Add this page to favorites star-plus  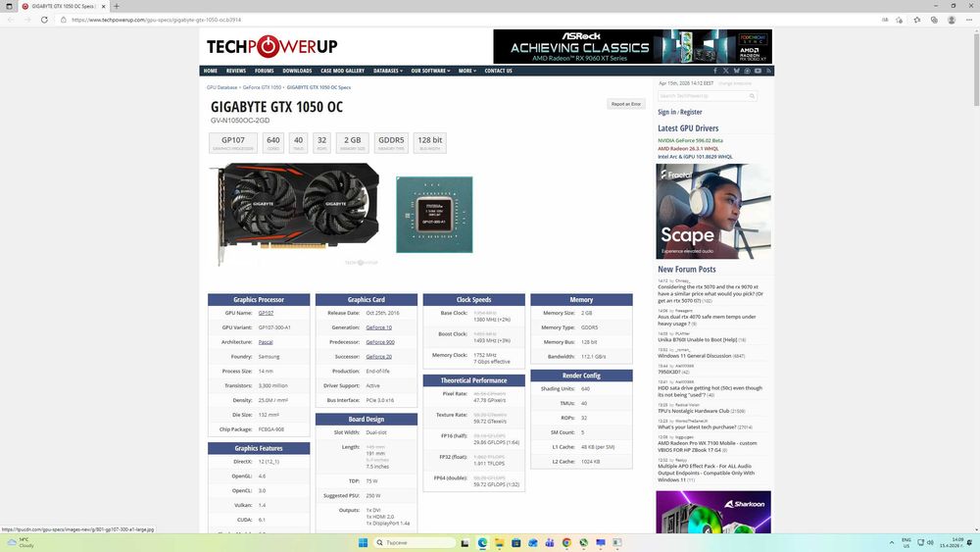tap(900, 20)
